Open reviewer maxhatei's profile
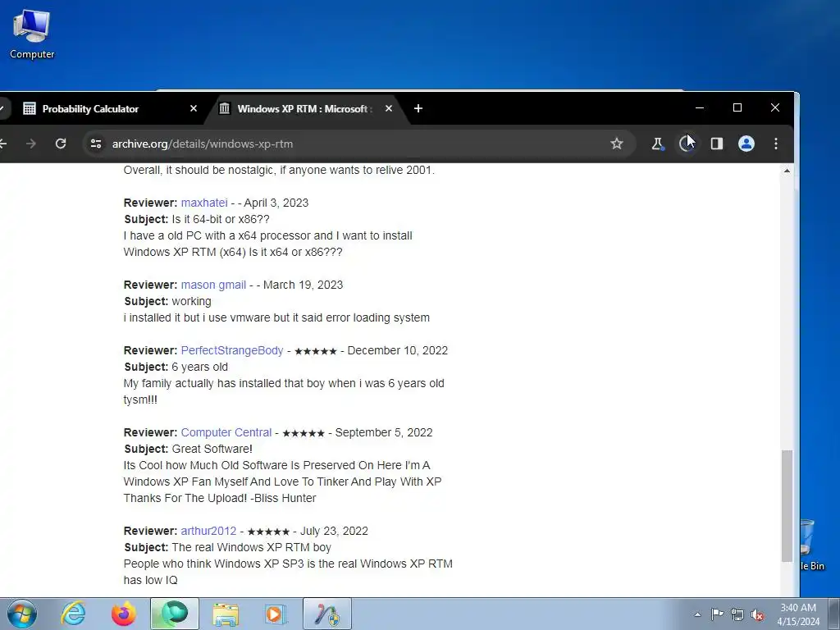The image size is (840, 630). (204, 203)
